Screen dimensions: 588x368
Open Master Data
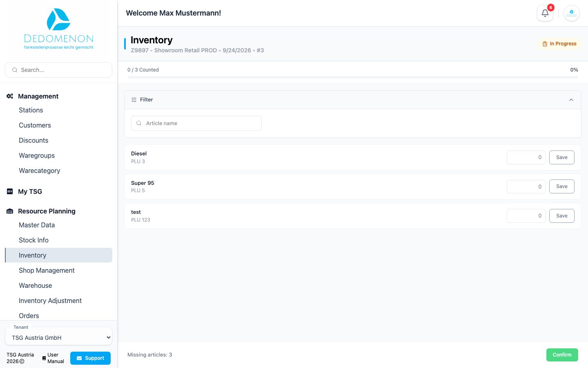tap(37, 225)
